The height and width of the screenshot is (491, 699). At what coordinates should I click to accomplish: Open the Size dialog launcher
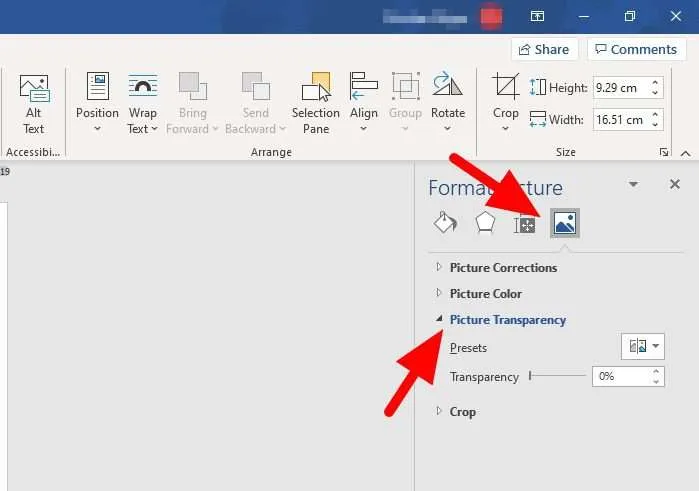(x=664, y=153)
